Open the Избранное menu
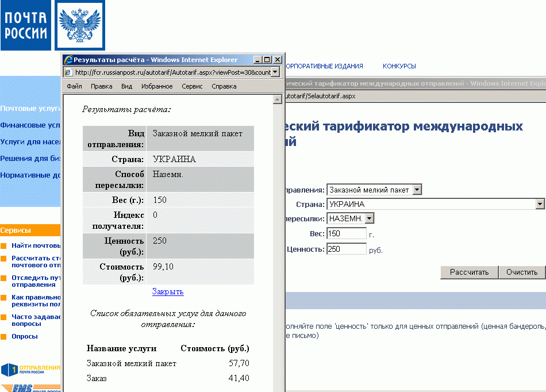Screen dimensions: 546x392 click(x=157, y=86)
